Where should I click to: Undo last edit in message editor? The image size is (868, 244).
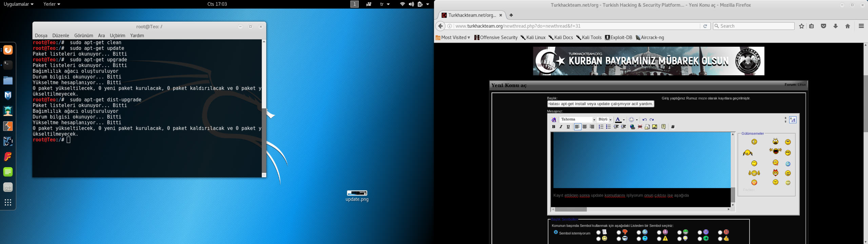[x=644, y=120]
